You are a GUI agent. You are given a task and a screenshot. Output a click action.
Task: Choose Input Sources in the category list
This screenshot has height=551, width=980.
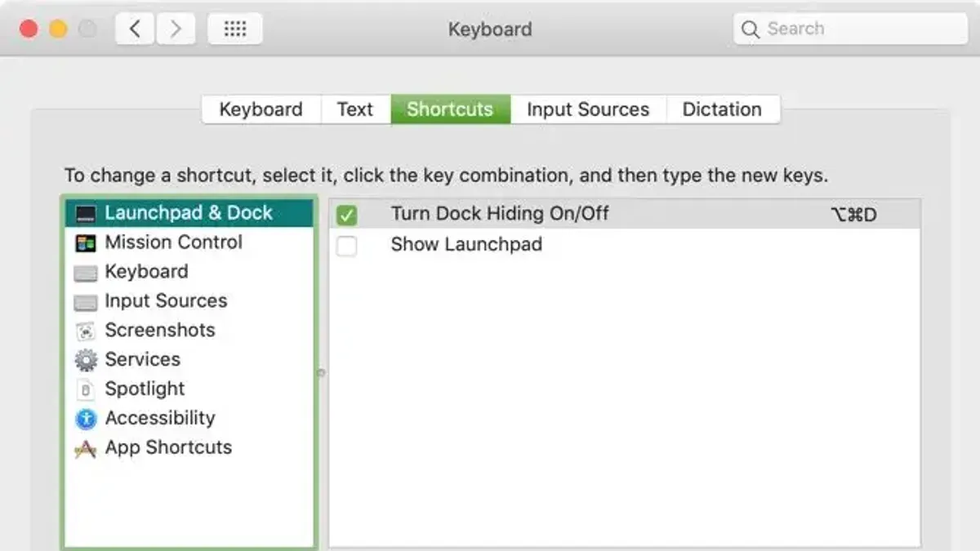tap(189, 301)
